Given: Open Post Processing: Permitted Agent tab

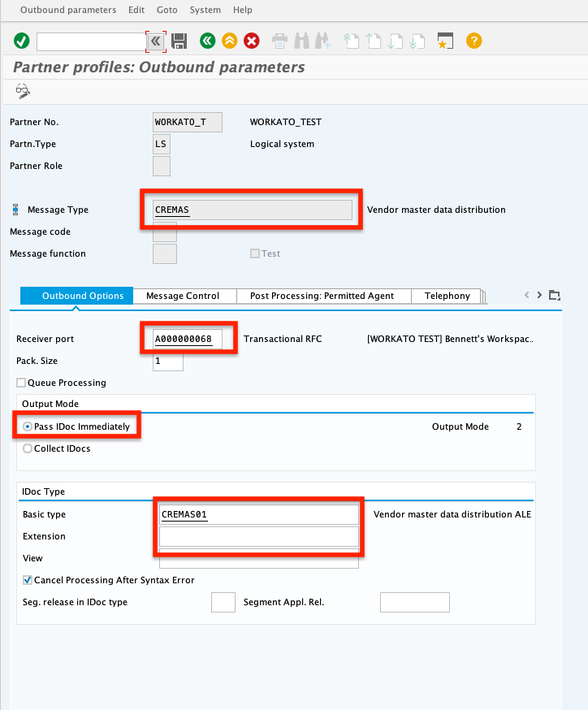Looking at the screenshot, I should pos(322,296).
